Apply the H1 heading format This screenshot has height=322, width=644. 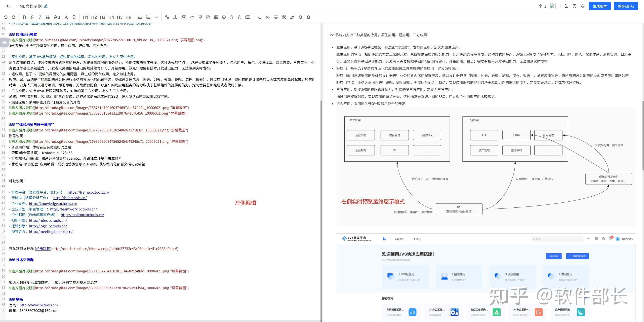point(85,17)
